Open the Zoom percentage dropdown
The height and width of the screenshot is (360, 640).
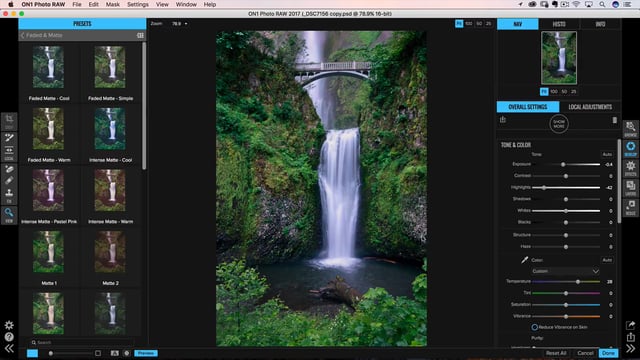click(180, 24)
